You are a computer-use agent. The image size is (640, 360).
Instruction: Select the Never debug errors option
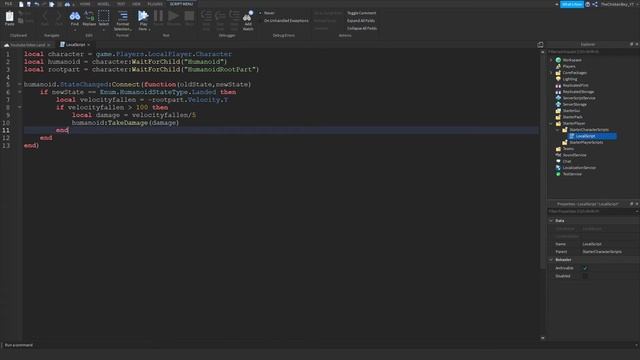[x=267, y=13]
